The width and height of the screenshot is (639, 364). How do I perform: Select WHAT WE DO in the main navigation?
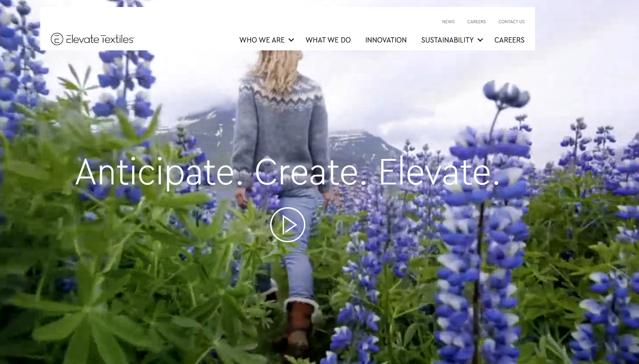coord(328,40)
